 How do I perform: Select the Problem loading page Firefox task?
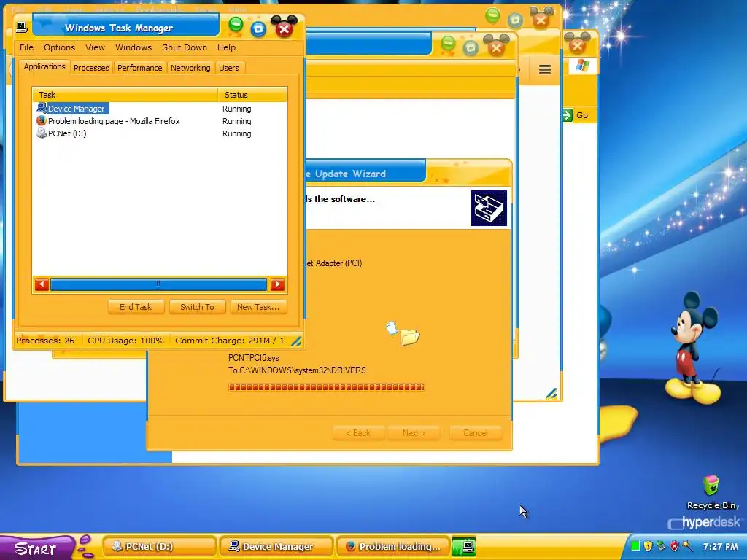(x=160, y=121)
